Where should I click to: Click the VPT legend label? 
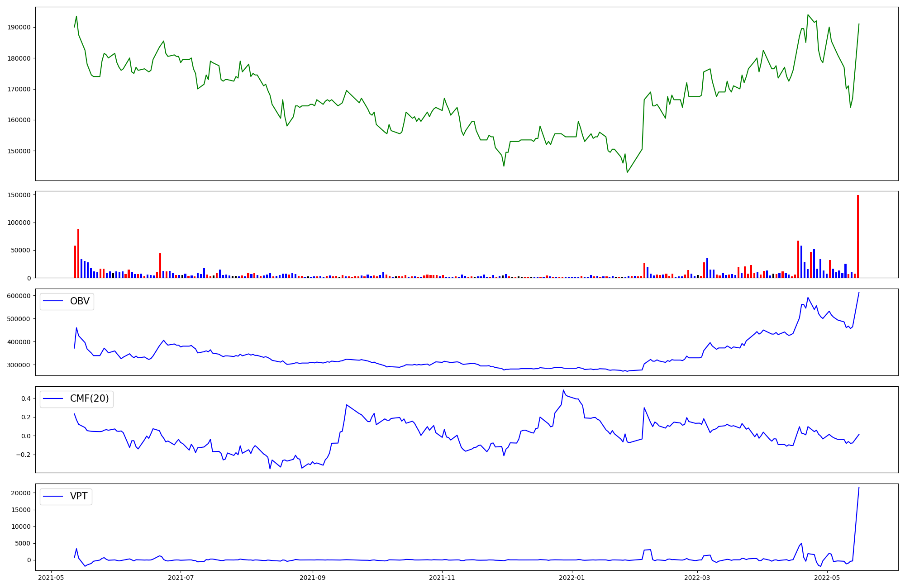pyautogui.click(x=79, y=496)
